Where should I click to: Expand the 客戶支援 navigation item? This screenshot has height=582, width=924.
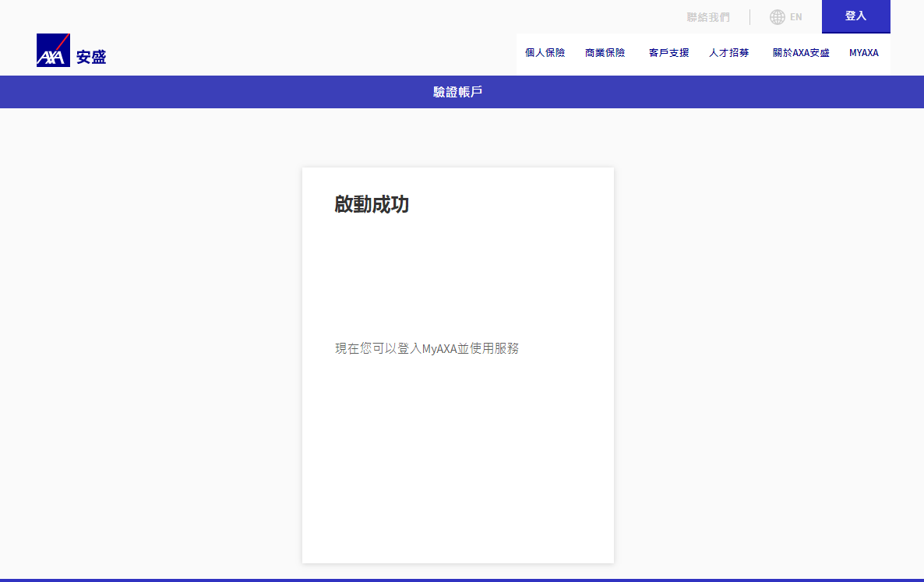tap(668, 53)
